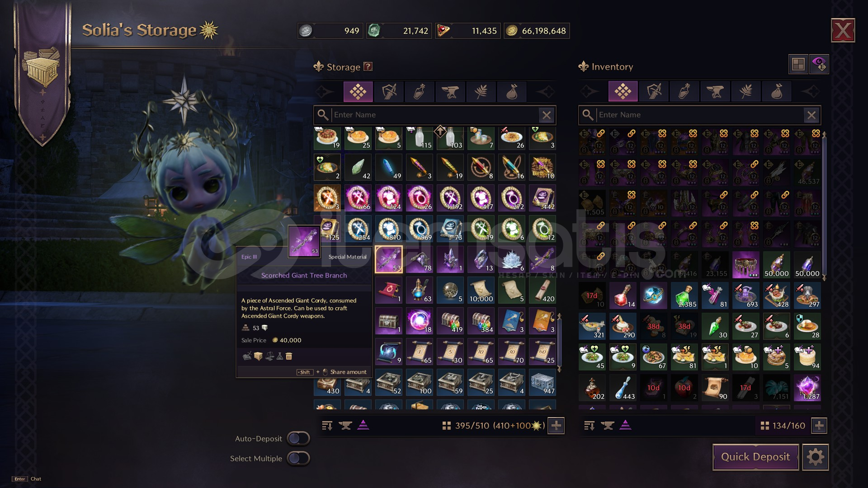The height and width of the screenshot is (488, 868).
Task: Click the trash icon in item tooltip
Action: click(289, 357)
